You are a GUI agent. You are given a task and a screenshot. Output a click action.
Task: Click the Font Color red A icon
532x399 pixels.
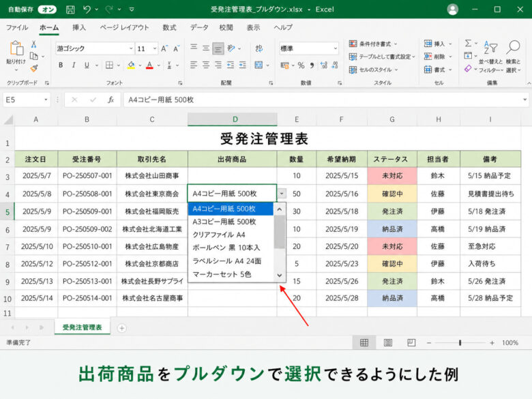tap(149, 65)
